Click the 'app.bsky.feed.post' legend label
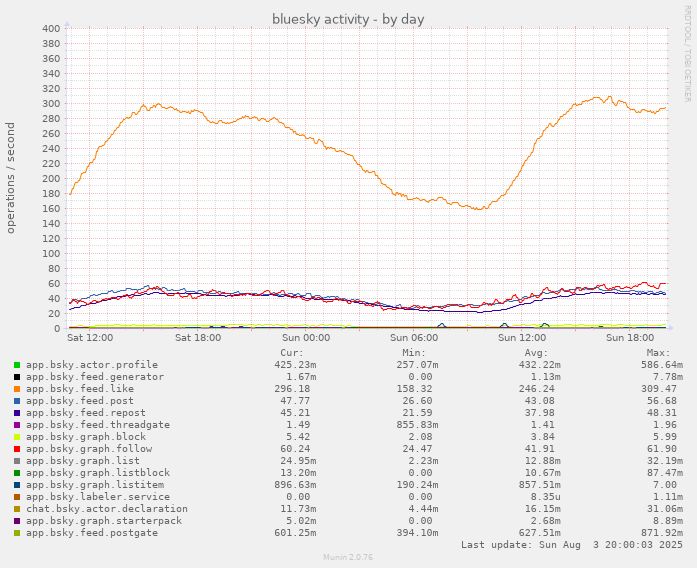The width and height of the screenshot is (697, 568). (x=80, y=401)
